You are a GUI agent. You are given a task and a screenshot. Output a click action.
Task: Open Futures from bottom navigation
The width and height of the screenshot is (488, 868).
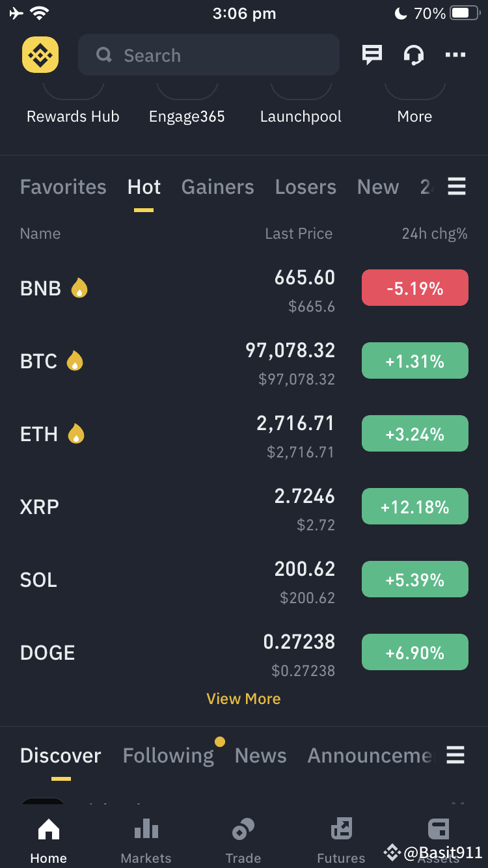pyautogui.click(x=341, y=841)
